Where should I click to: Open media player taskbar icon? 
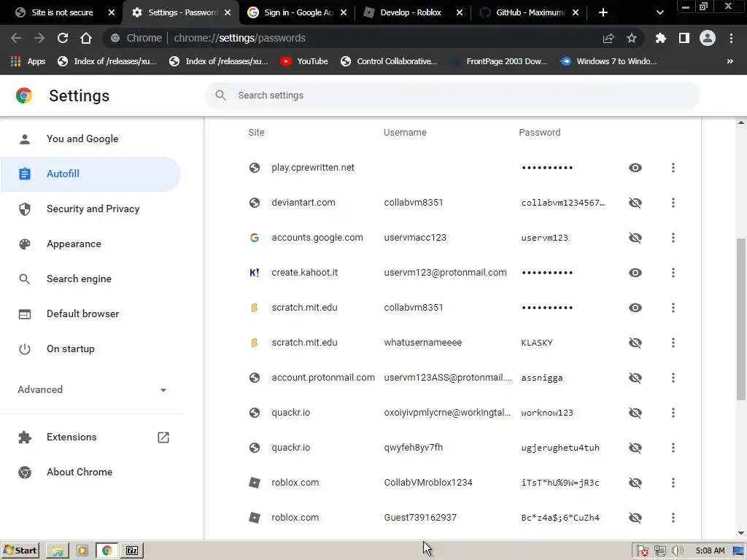[82, 551]
